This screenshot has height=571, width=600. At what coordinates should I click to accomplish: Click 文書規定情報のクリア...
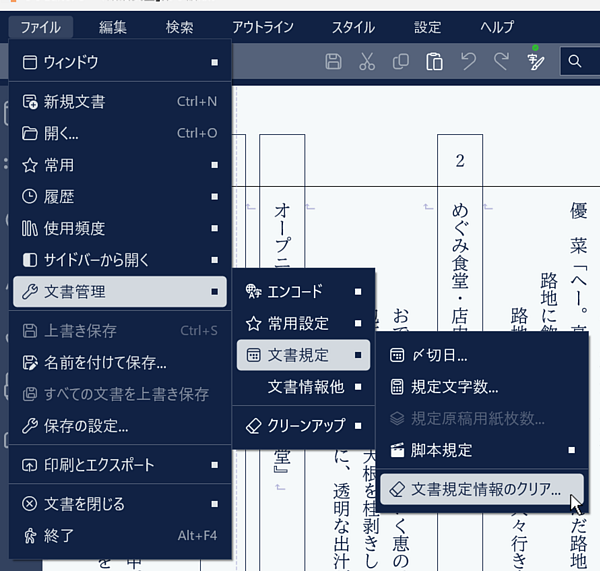(x=482, y=489)
